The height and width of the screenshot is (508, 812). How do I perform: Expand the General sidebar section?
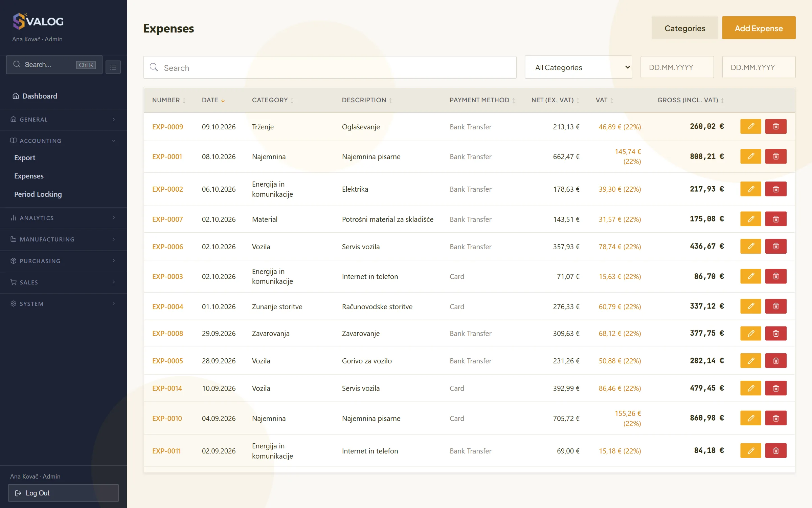coord(63,120)
